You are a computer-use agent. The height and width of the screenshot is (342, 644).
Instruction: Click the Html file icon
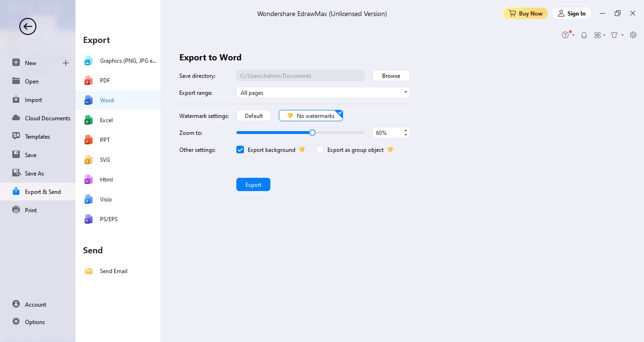88,180
